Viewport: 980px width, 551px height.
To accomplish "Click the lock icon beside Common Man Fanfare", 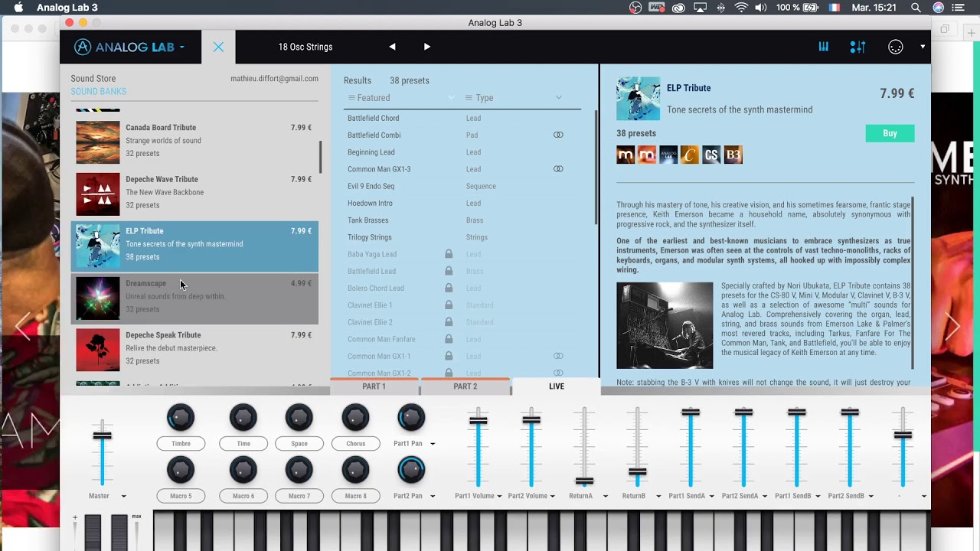I will point(449,339).
